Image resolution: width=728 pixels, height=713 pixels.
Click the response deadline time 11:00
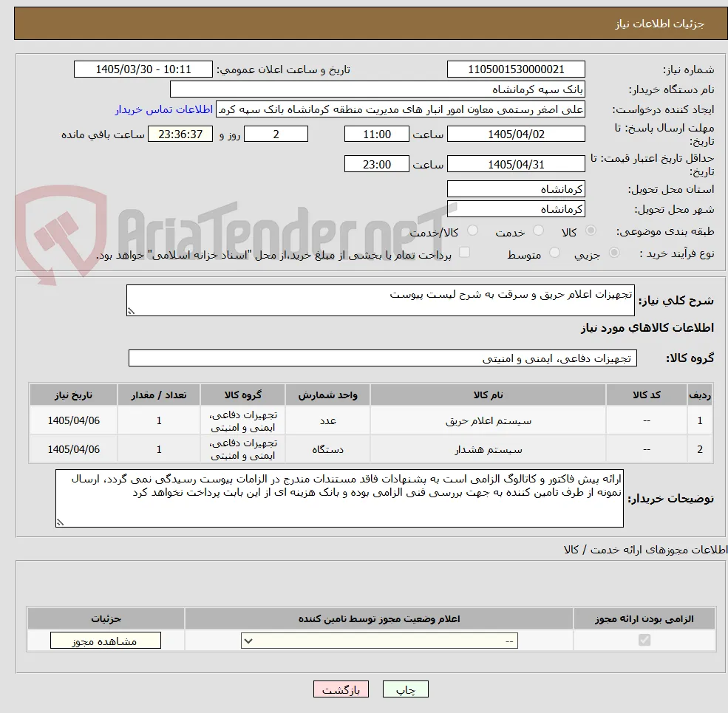click(376, 134)
